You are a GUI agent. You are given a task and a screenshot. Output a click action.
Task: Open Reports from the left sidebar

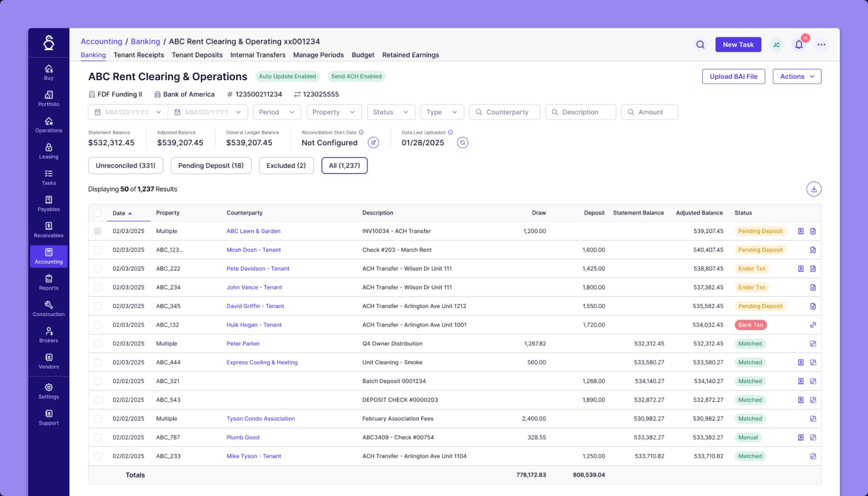pos(48,281)
